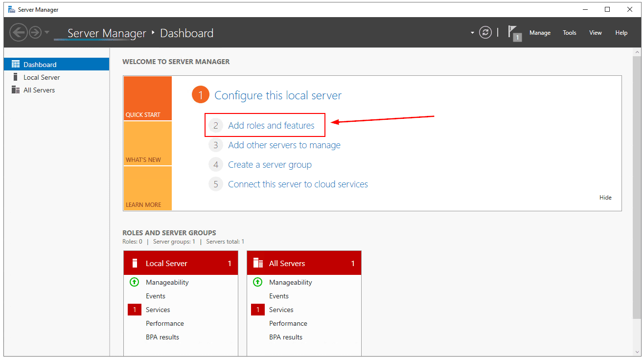Click the Dashboard grid icon in sidebar
644x359 pixels.
coord(16,65)
